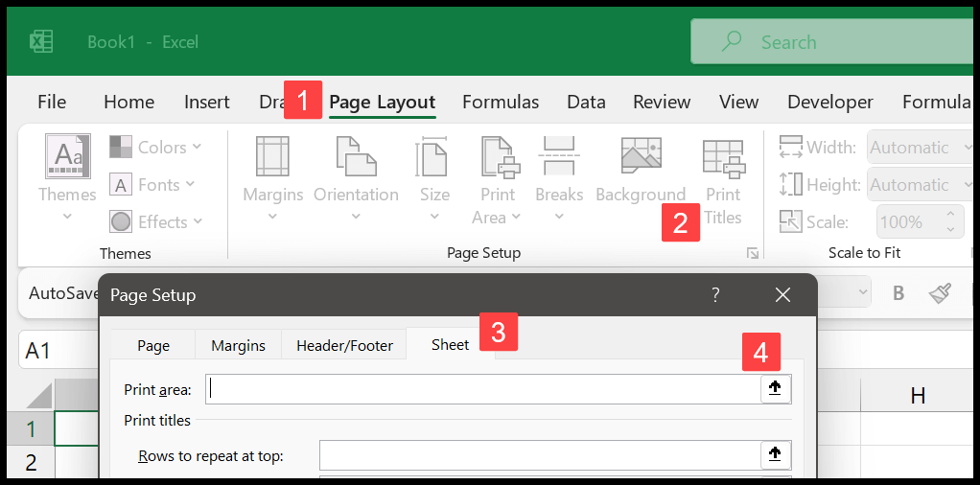Screen dimensions: 980x485
Task: Open the Themes gallery button
Action: [x=67, y=177]
